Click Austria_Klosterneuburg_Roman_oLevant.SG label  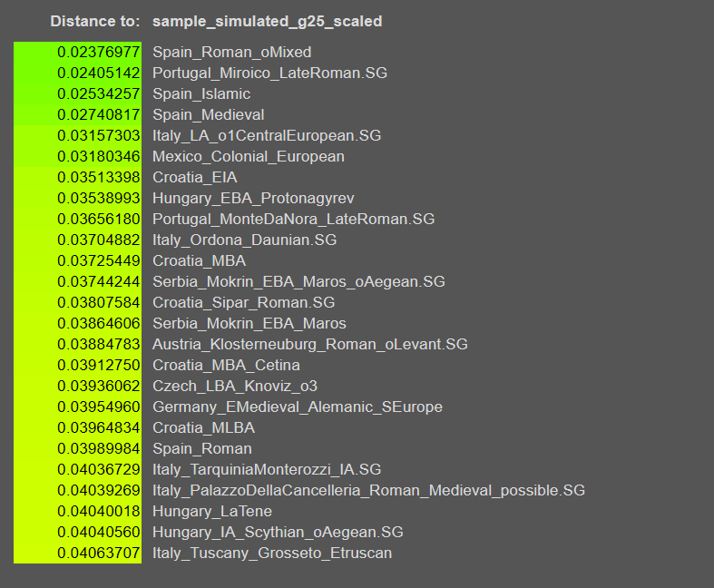point(309,345)
